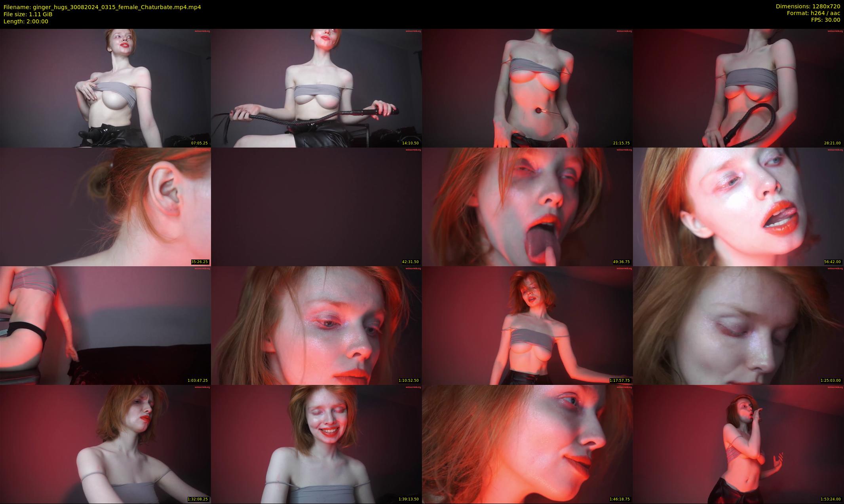
Task: Select the thumbnail at 1:03:47.25
Action: [x=105, y=325]
